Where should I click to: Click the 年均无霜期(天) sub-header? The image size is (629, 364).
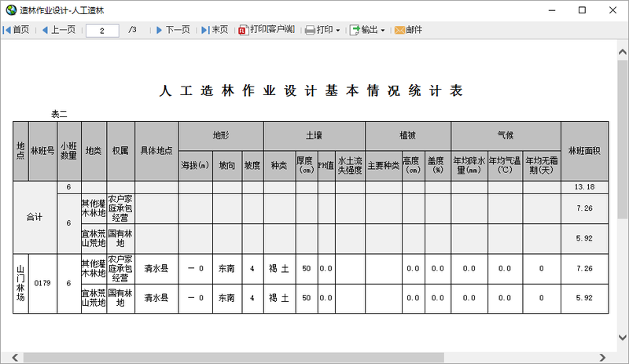(542, 166)
